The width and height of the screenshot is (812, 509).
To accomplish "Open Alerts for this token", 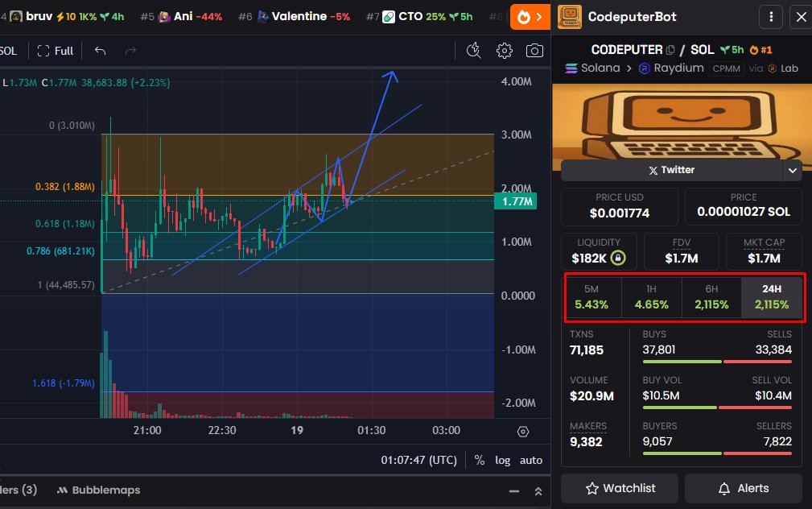I will click(x=743, y=488).
